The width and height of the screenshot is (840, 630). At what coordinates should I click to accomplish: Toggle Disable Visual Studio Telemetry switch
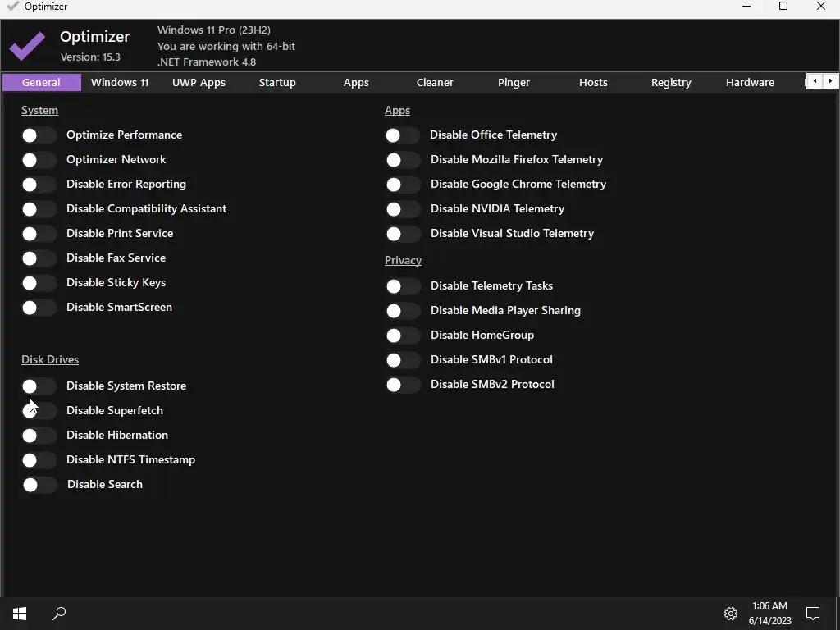tap(403, 234)
